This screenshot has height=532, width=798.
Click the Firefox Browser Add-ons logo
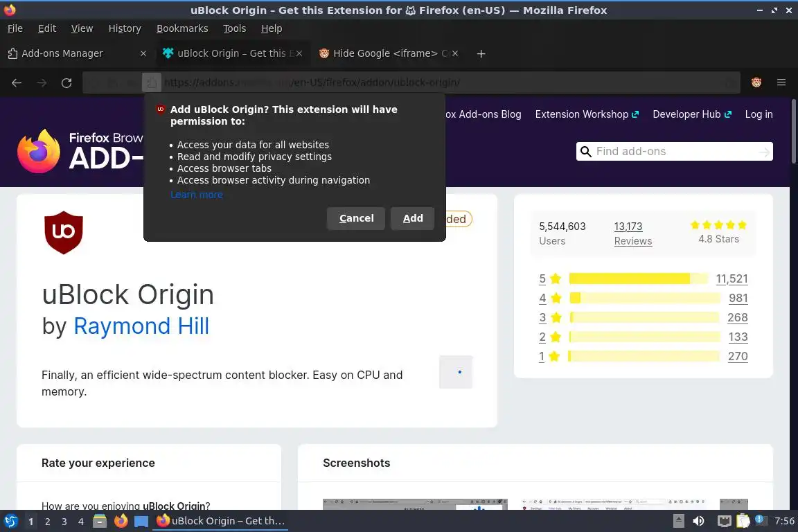click(80, 151)
